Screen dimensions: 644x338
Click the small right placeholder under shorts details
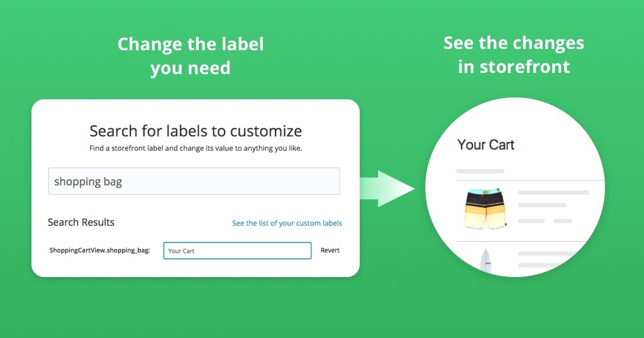tap(563, 221)
